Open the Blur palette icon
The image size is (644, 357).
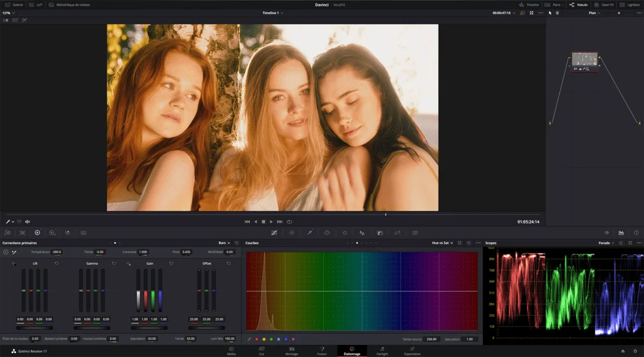tap(362, 233)
